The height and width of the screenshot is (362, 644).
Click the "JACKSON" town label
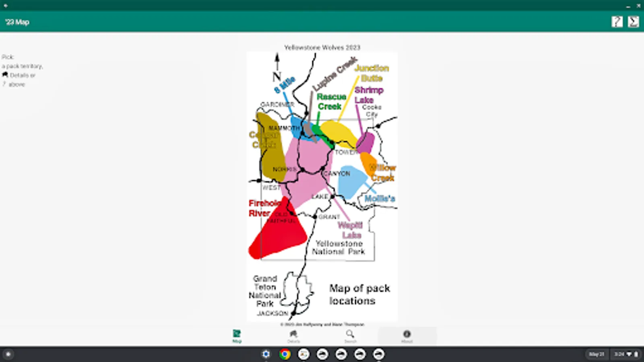coord(272,313)
